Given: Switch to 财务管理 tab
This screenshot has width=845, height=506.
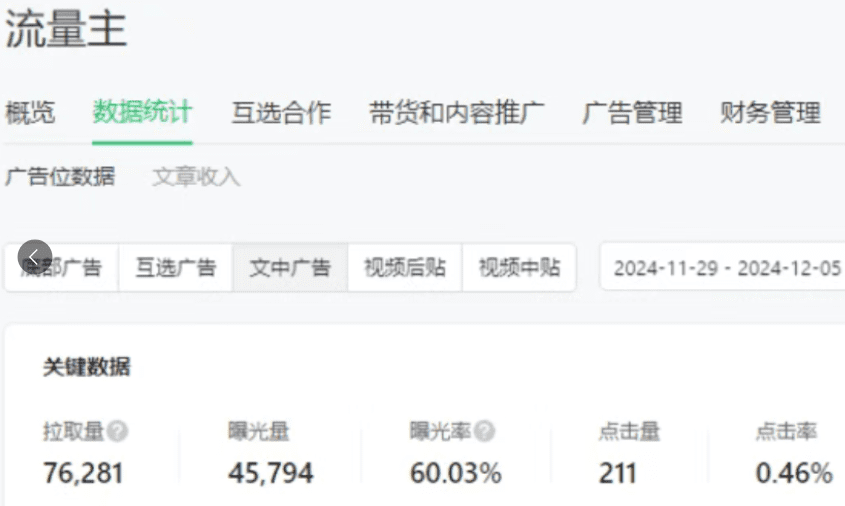Looking at the screenshot, I should pyautogui.click(x=770, y=112).
